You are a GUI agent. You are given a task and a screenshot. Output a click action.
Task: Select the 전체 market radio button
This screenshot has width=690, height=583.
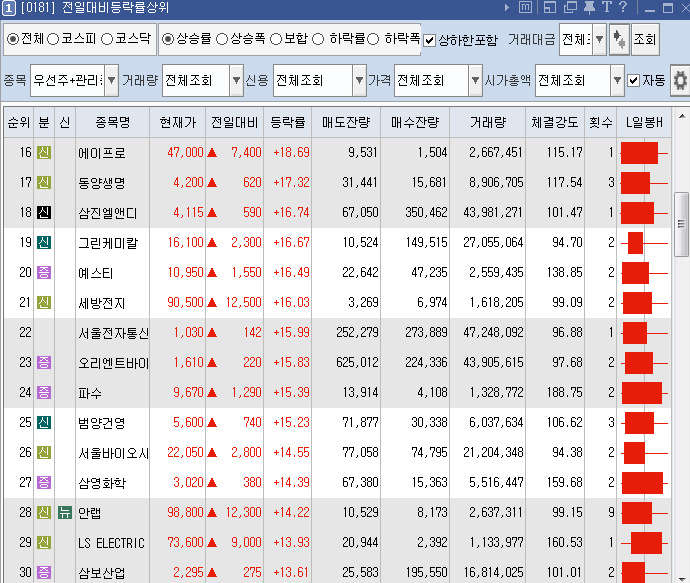[x=13, y=39]
